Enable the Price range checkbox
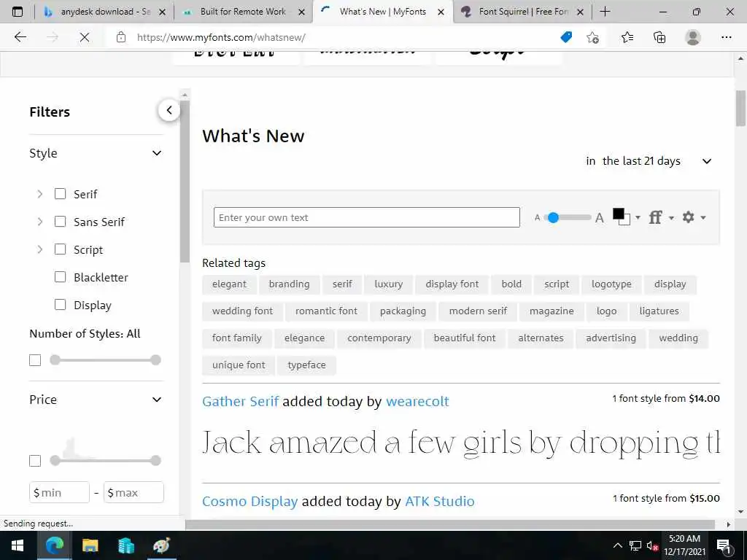 pos(35,461)
